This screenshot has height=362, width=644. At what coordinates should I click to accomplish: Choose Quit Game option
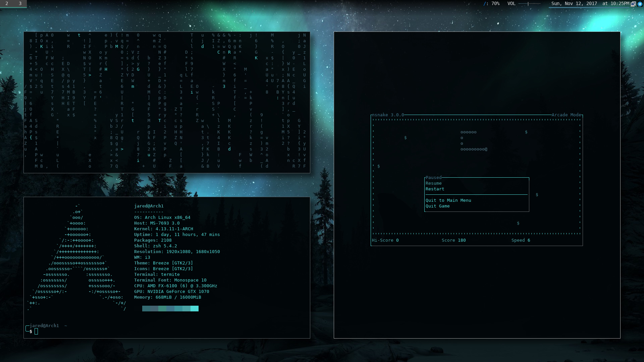tap(437, 206)
